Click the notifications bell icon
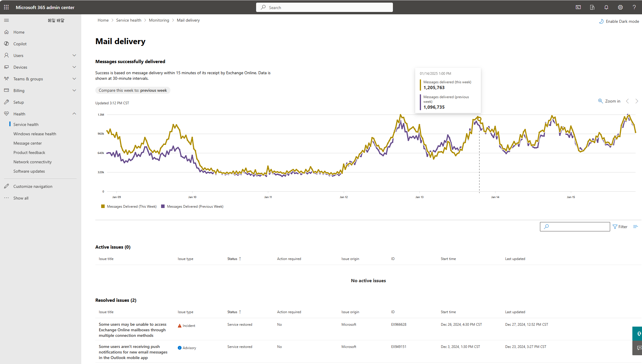The width and height of the screenshot is (642, 364). (x=606, y=7)
